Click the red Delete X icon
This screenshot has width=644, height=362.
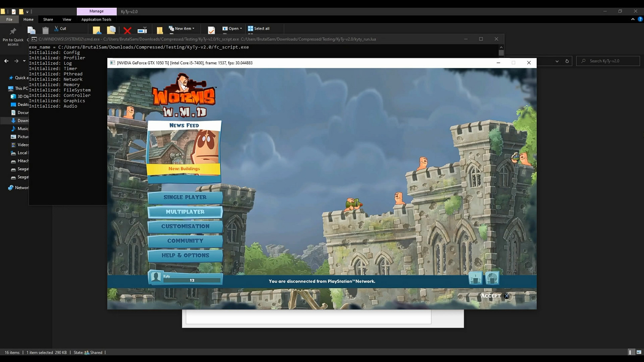click(x=127, y=30)
